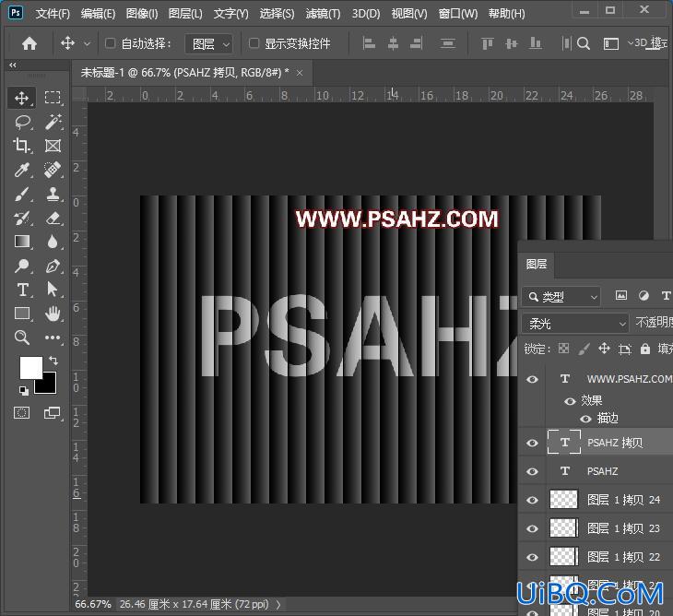Hide the 图层 1 拷贝 24 layer
Viewport: 673px width, 616px height.
click(532, 500)
